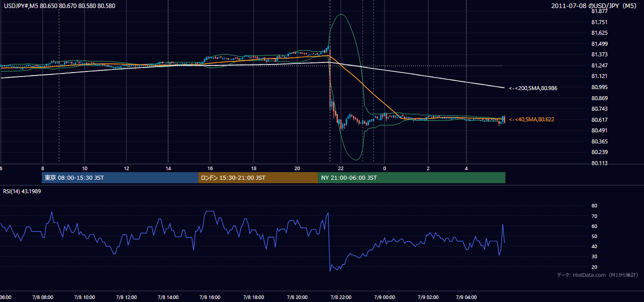Click hour marker 22 under the price chart
644x302 pixels.
point(341,168)
